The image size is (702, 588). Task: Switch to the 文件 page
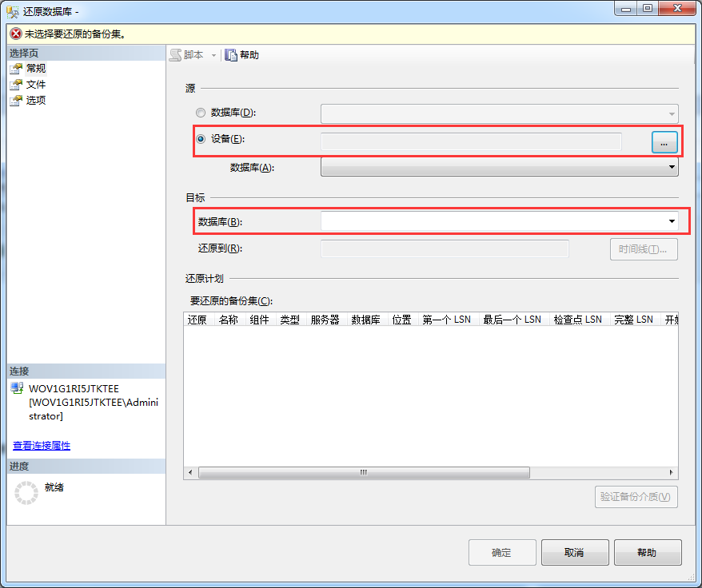point(36,85)
